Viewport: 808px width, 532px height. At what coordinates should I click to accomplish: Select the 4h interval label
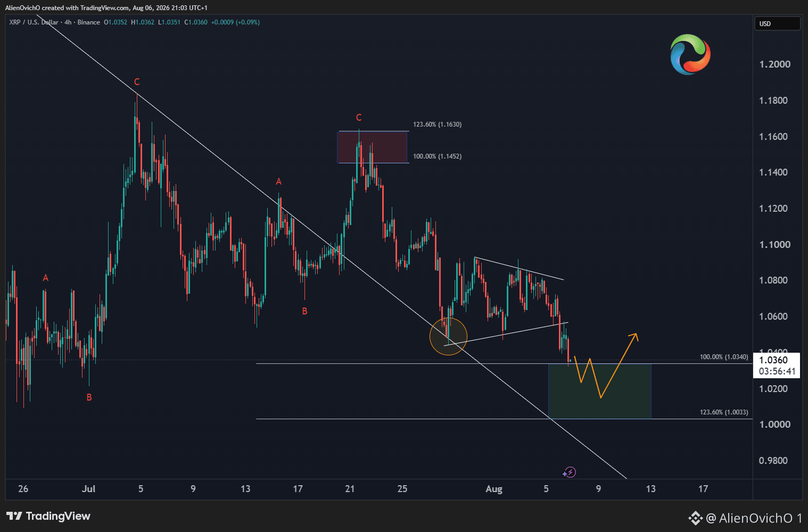[68, 22]
